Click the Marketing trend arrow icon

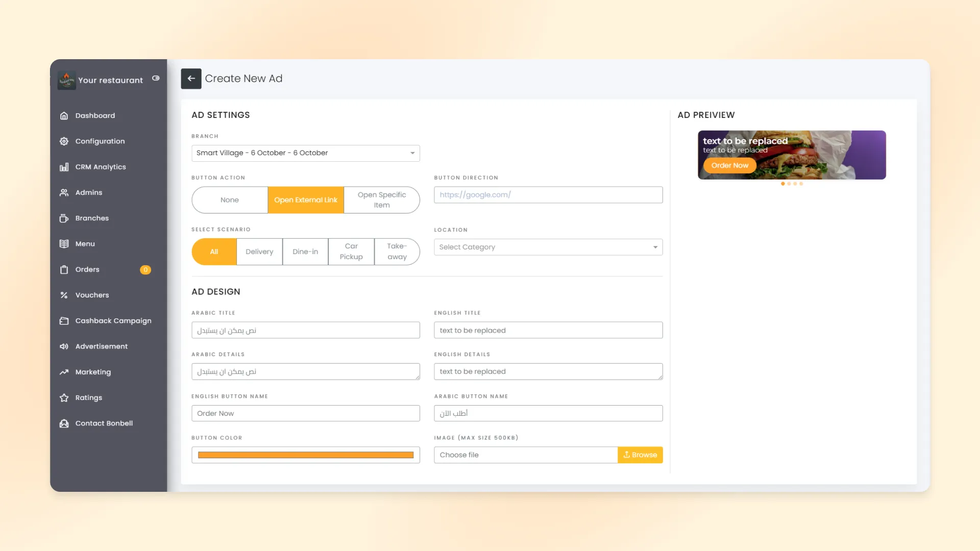click(x=64, y=372)
